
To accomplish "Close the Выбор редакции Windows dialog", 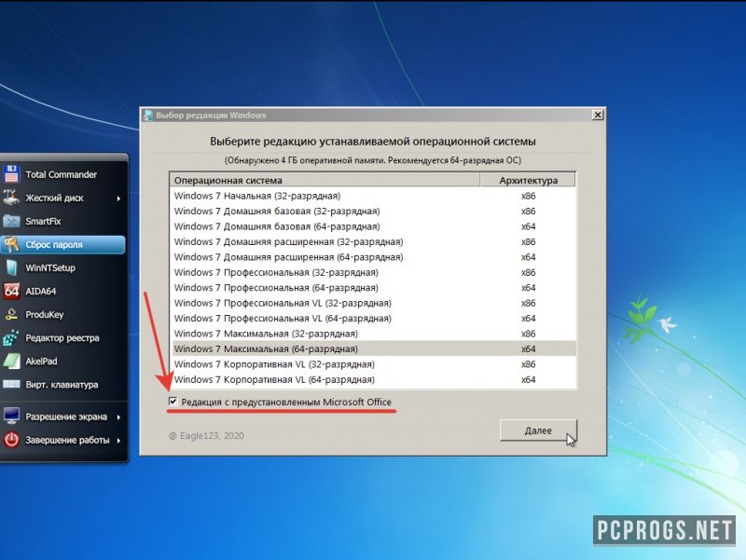I will 598,115.
